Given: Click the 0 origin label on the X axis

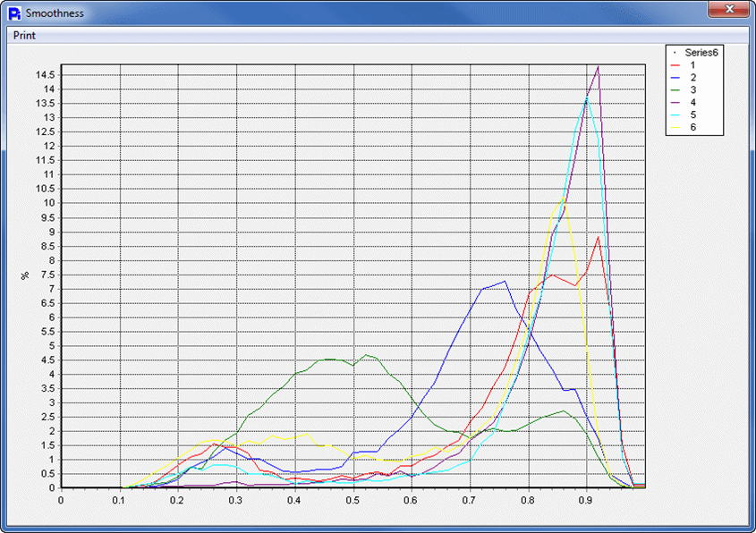Looking at the screenshot, I should pyautogui.click(x=61, y=499).
